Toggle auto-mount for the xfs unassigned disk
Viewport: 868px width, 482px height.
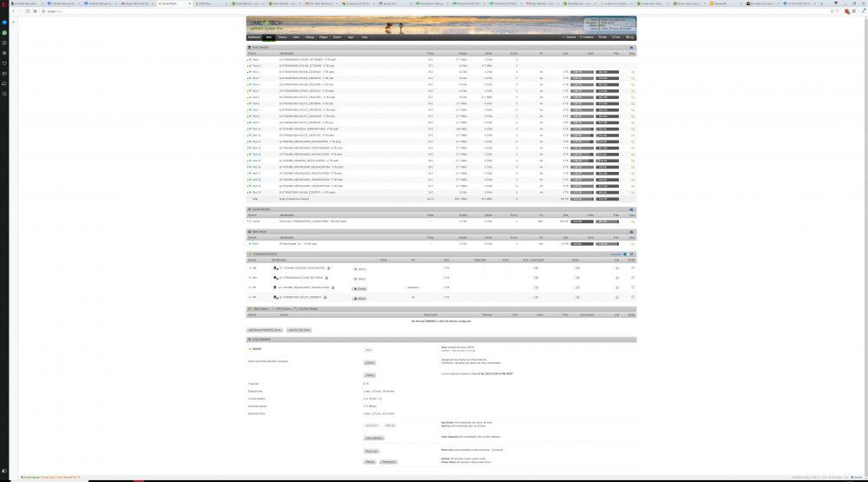pos(536,298)
